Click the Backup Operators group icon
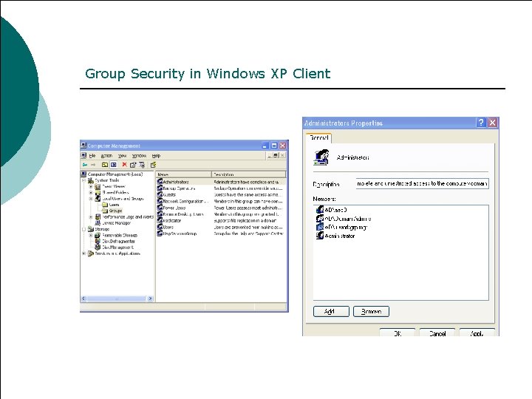This screenshot has height=399, width=532. click(160, 188)
